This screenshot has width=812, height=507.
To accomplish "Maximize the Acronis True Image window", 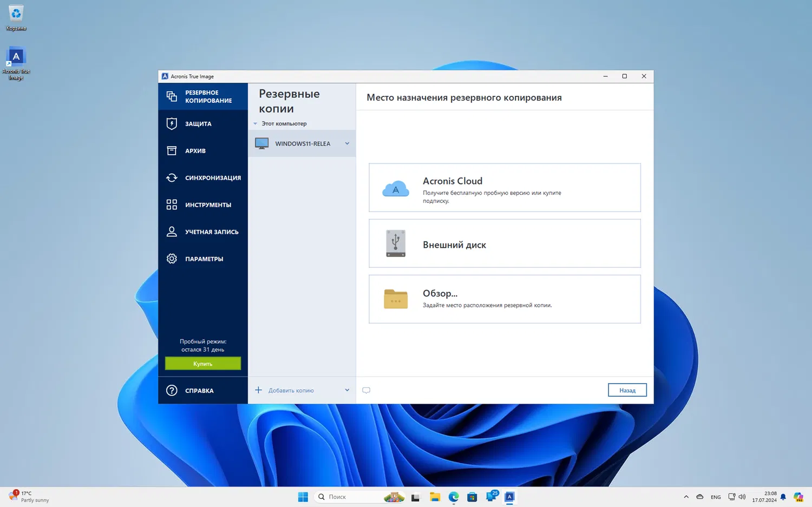I will [625, 76].
